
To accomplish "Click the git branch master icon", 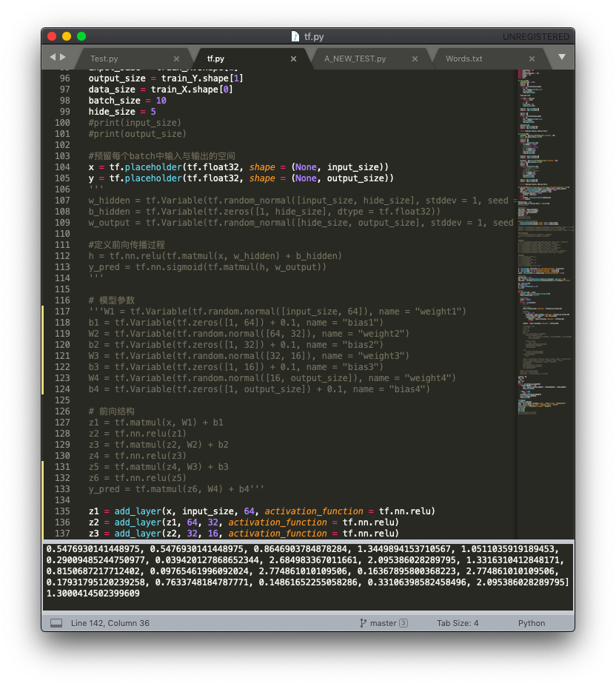I will (x=364, y=623).
